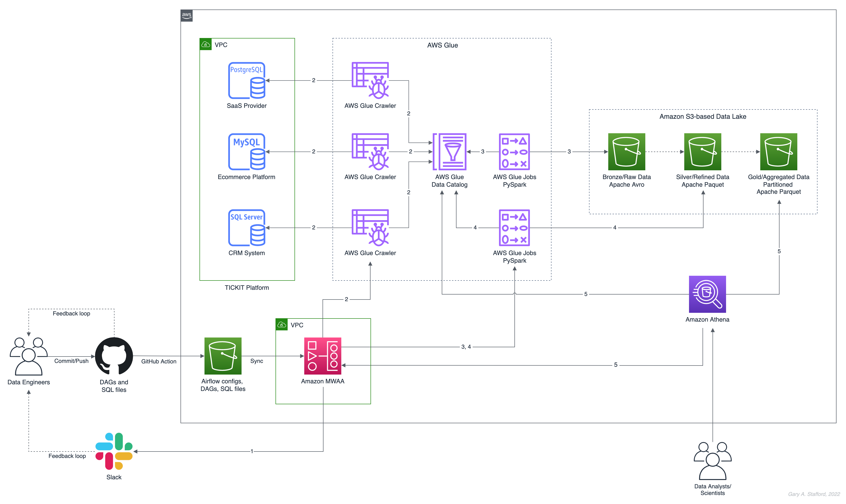Click the Data Engineers users icon

pos(29,356)
